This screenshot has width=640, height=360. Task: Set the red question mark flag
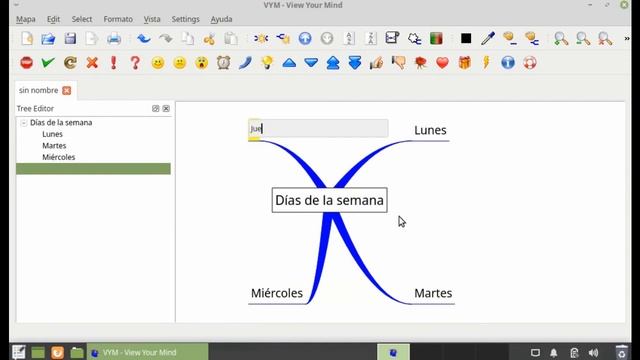pos(136,63)
